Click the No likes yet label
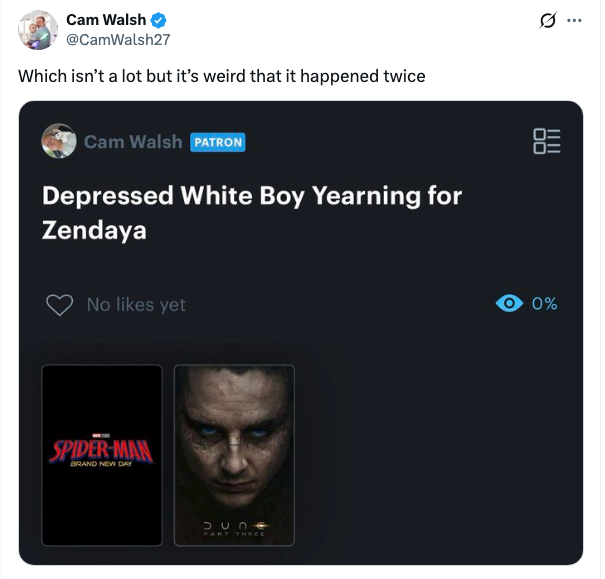Screen dimensions: 605x579 point(136,305)
